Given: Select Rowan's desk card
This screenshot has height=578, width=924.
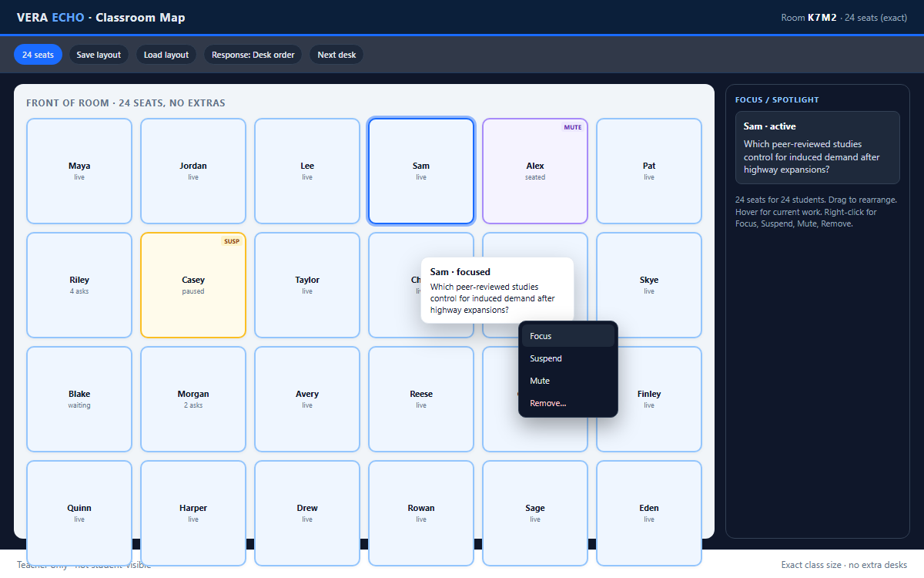Looking at the screenshot, I should tap(421, 513).
